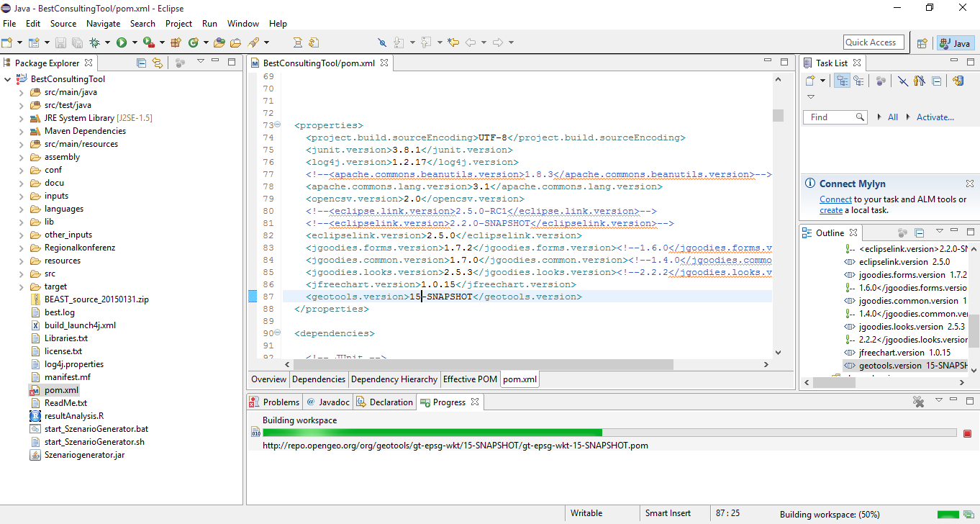Click the Search flashlight icon

253,42
